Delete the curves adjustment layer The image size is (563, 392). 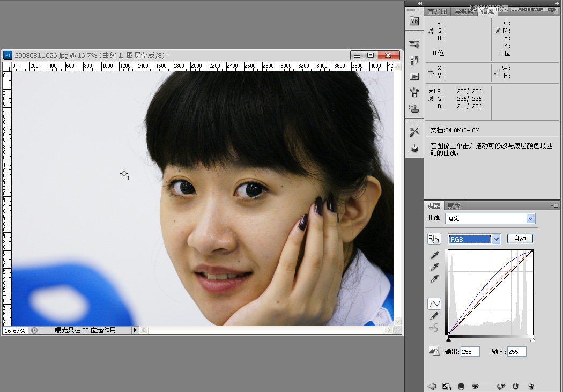tap(531, 386)
